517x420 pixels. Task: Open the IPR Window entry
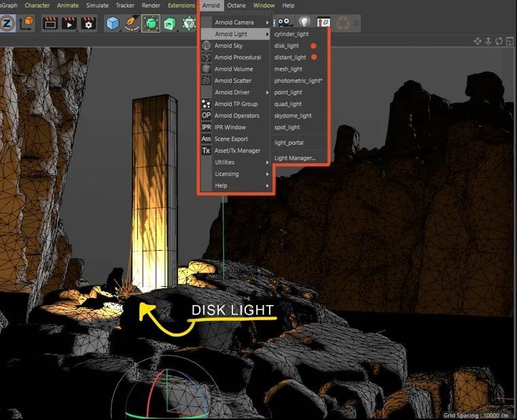pos(236,127)
